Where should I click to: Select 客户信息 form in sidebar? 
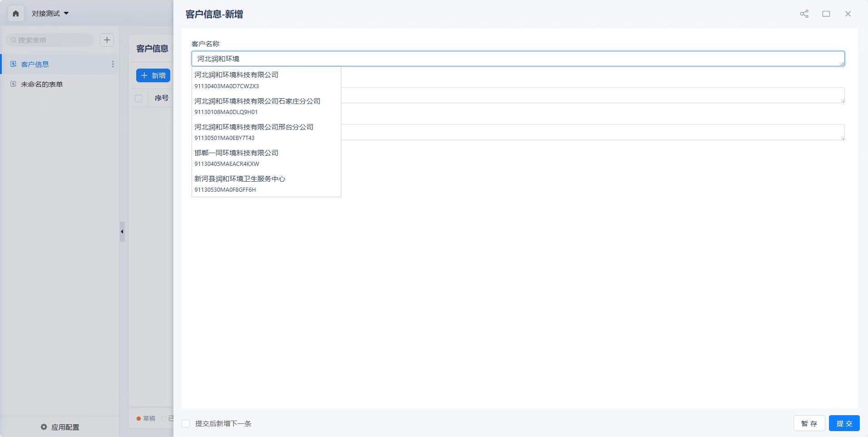point(35,65)
